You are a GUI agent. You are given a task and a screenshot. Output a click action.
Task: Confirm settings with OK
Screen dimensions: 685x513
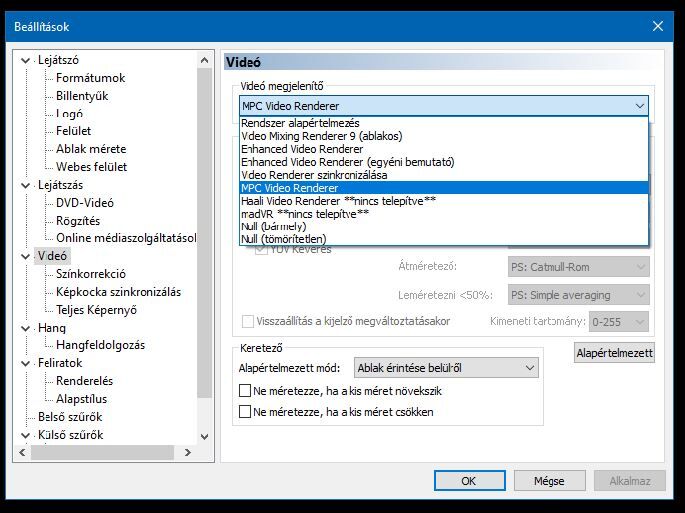(470, 481)
